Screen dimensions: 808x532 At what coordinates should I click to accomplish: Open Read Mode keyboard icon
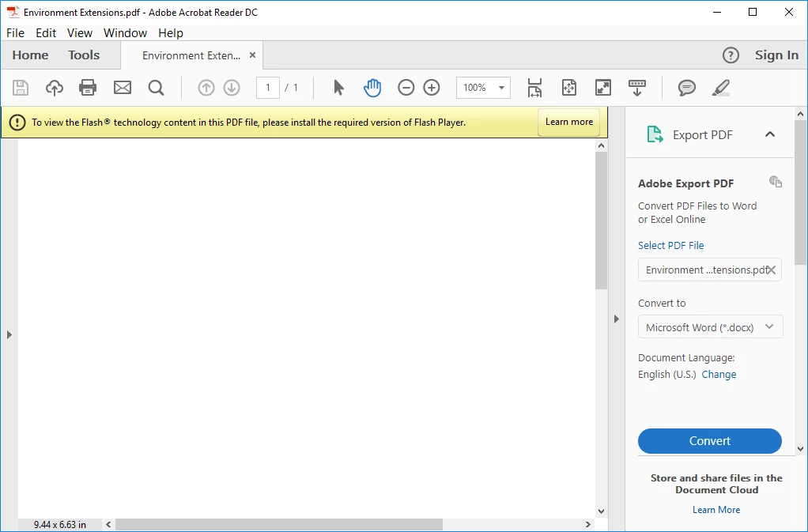pyautogui.click(x=637, y=88)
